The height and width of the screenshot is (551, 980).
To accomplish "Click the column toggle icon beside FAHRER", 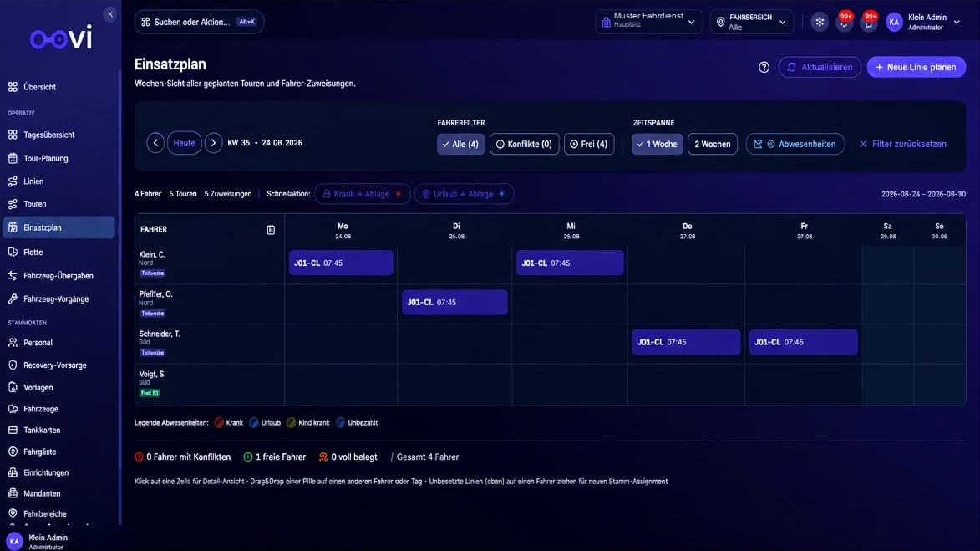I will (x=271, y=230).
